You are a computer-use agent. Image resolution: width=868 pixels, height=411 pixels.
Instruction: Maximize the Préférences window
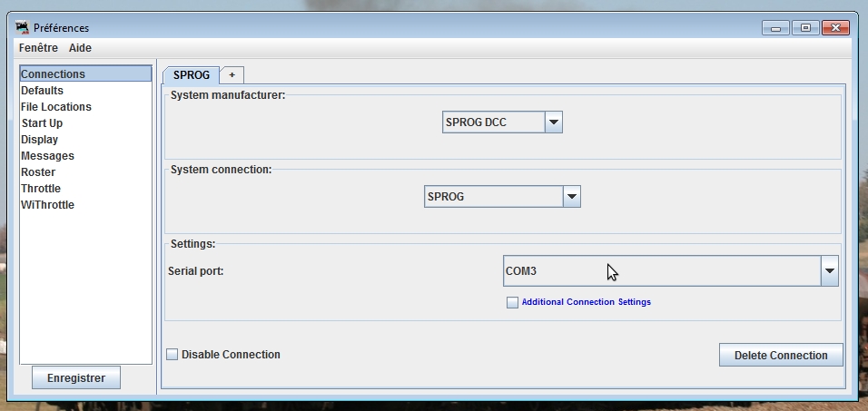[805, 27]
